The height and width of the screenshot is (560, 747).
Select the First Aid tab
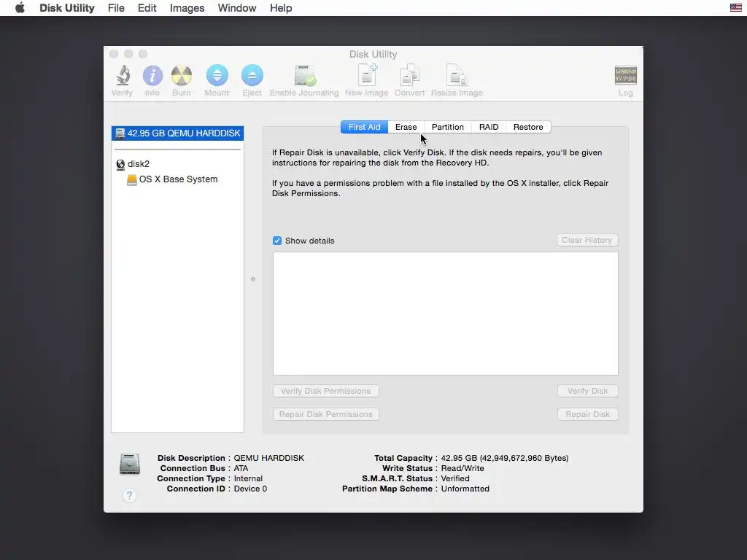click(365, 127)
